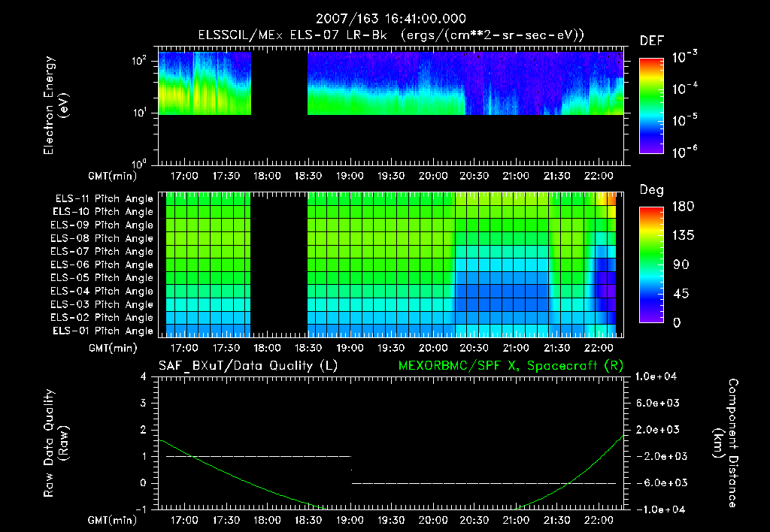Click GMT(min) label under the data quality plot
The width and height of the screenshot is (770, 532).
pos(113,520)
